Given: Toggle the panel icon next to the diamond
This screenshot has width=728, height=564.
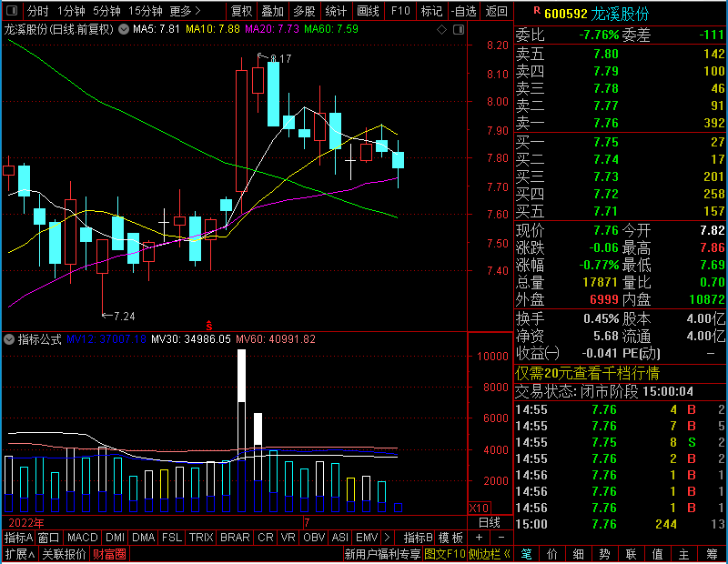Looking at the screenshot, I should 459,30.
